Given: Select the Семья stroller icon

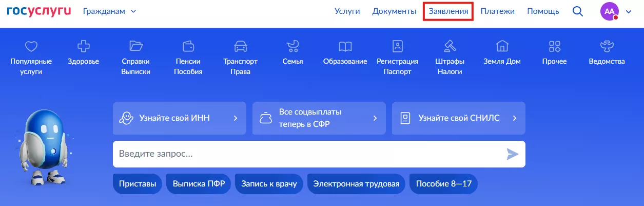Looking at the screenshot, I should pos(292,47).
